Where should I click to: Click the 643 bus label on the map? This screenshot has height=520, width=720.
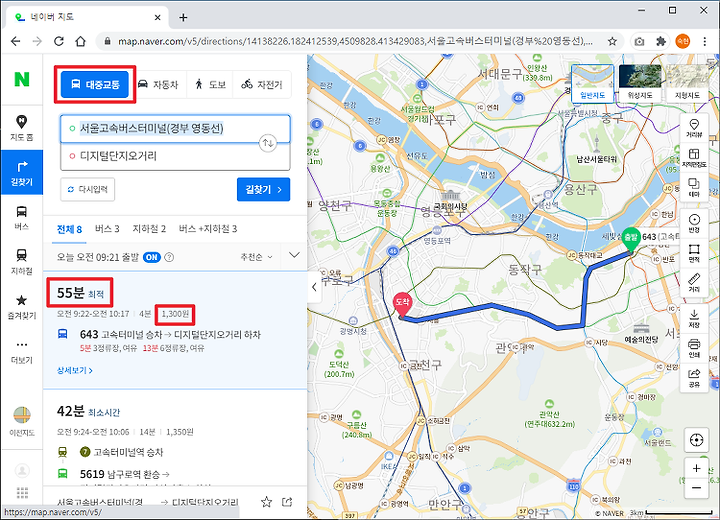pyautogui.click(x=659, y=237)
